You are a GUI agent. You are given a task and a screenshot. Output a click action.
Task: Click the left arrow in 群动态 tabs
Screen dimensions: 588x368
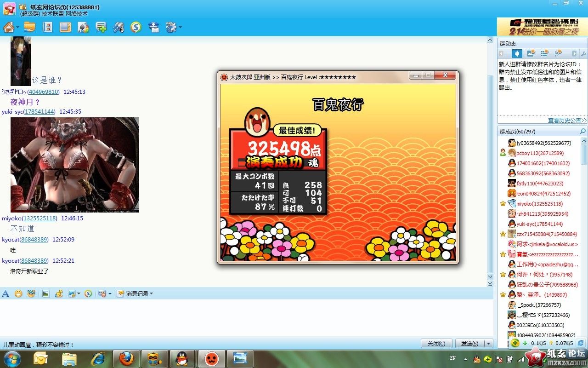502,54
